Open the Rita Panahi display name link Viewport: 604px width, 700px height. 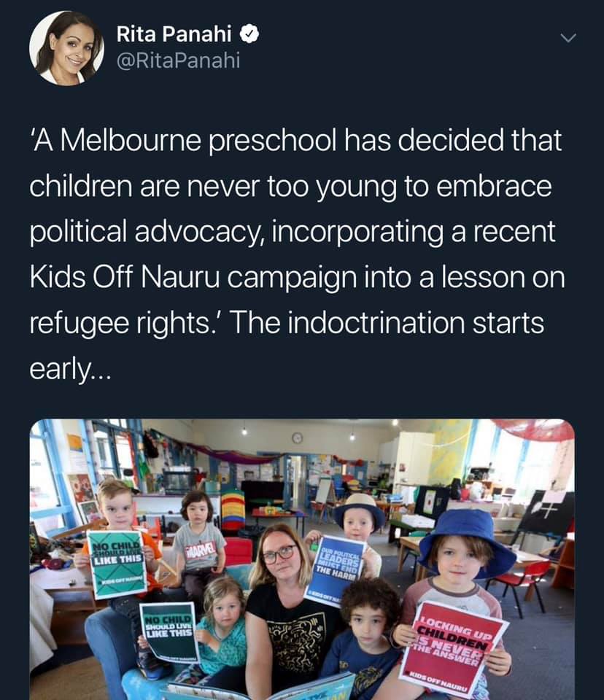tap(174, 34)
